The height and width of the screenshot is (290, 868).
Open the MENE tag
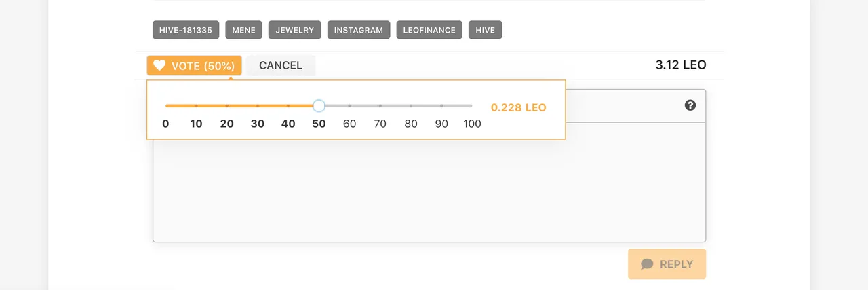(244, 30)
